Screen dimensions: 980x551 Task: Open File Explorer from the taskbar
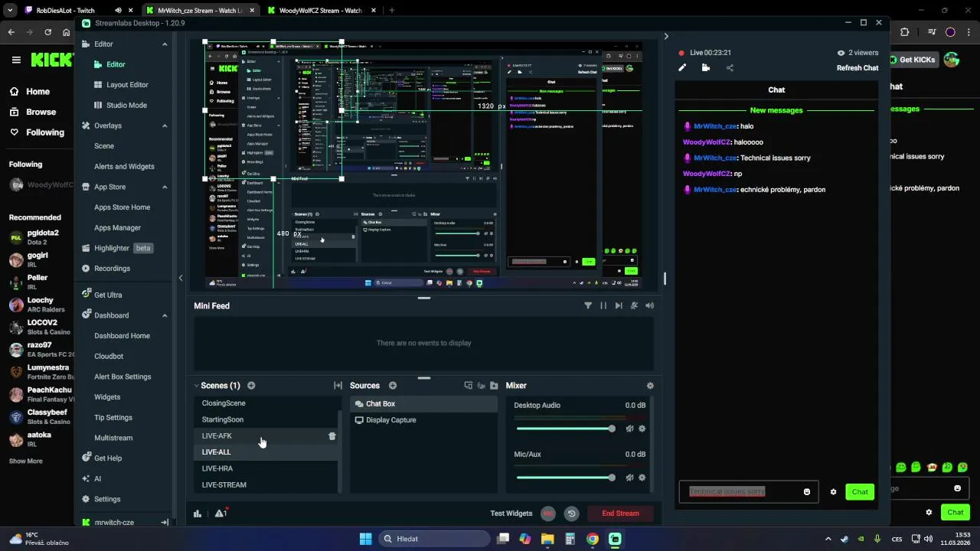(x=547, y=539)
